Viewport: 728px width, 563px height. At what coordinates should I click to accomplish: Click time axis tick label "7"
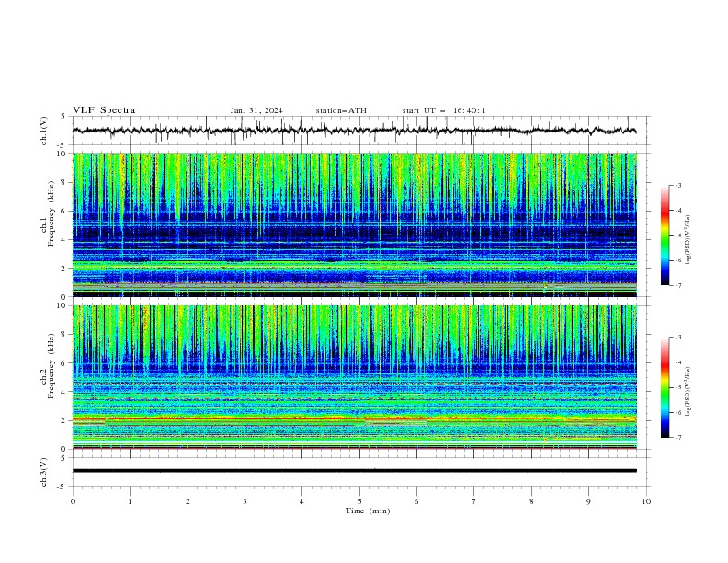pos(473,501)
